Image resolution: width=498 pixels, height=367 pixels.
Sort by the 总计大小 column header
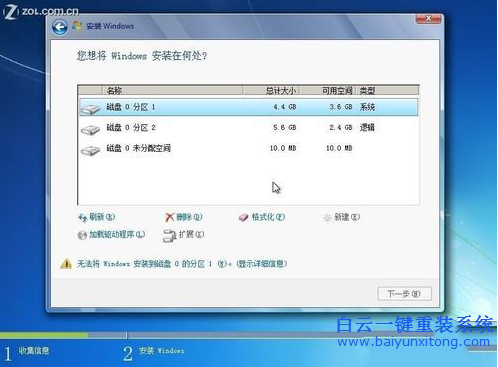[271, 90]
